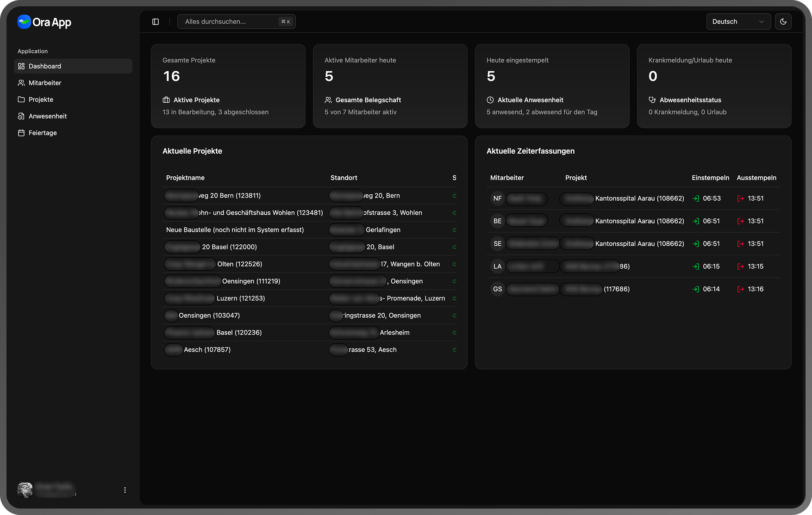This screenshot has height=515, width=812.
Task: Toggle dark mode with the moon icon
Action: click(783, 21)
